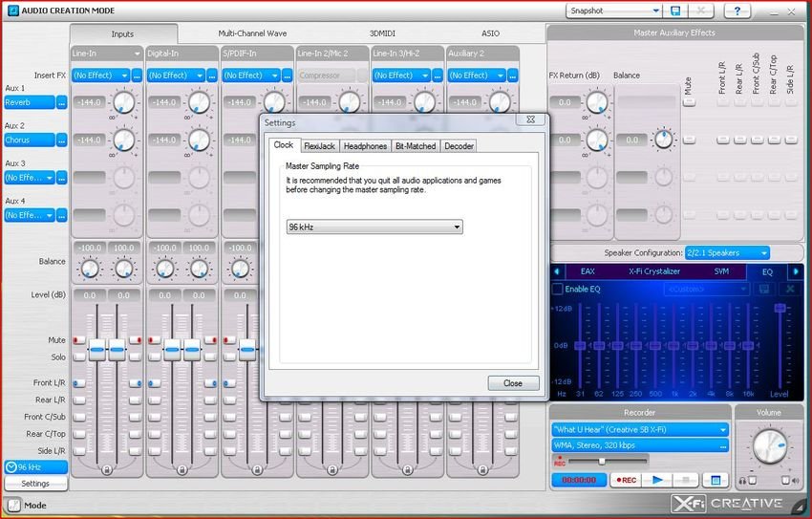Click the Audio Creation Mode title icon

click(12, 11)
